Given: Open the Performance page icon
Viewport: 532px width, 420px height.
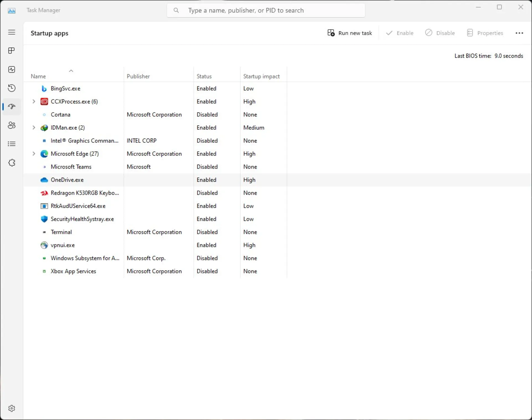Looking at the screenshot, I should click(12, 69).
